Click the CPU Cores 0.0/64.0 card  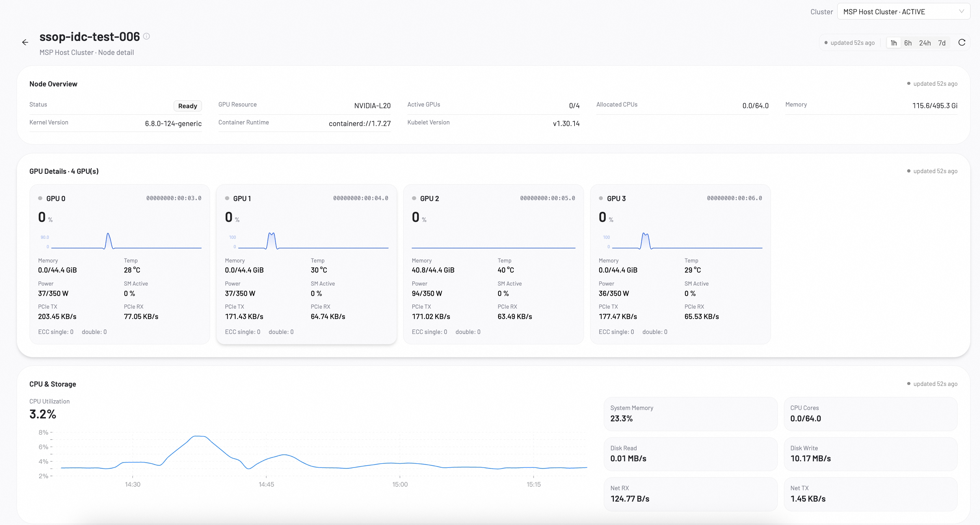[870, 414]
